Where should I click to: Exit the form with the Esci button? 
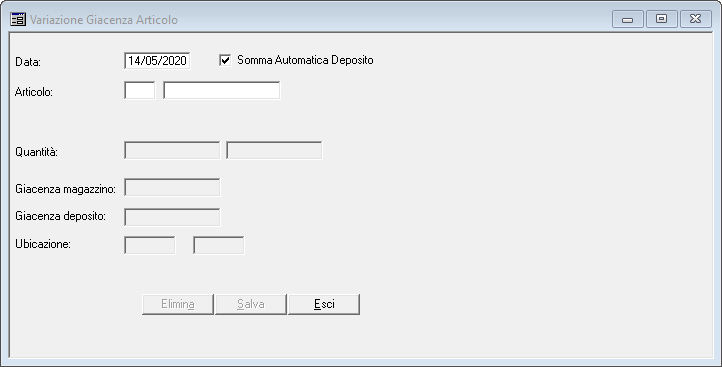(x=324, y=304)
